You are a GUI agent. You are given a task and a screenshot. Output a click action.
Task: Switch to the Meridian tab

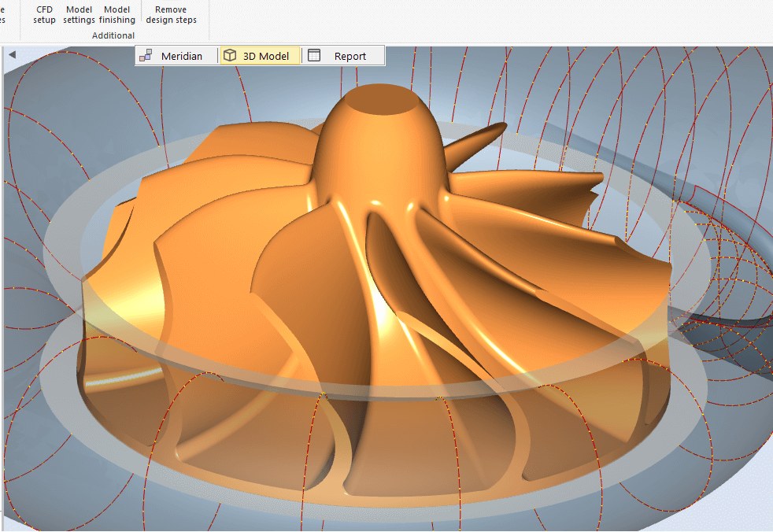(176, 56)
